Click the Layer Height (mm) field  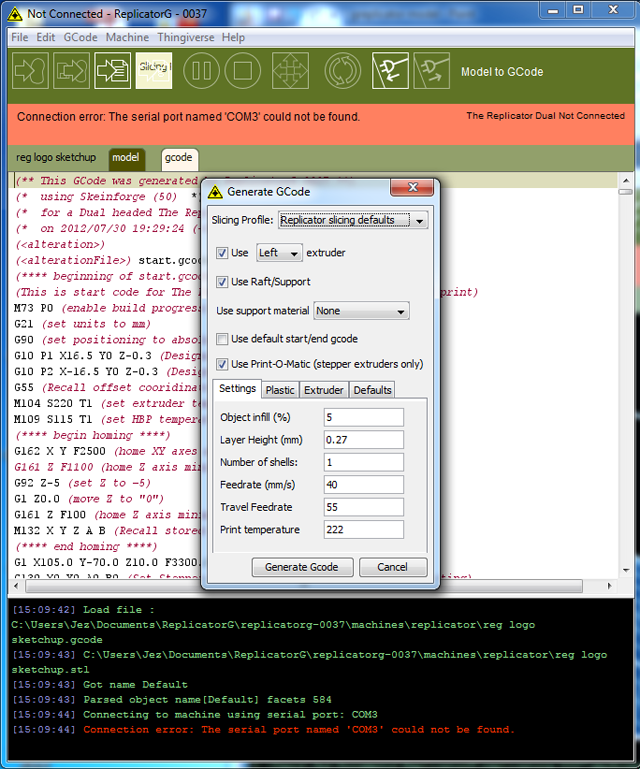[x=364, y=440]
